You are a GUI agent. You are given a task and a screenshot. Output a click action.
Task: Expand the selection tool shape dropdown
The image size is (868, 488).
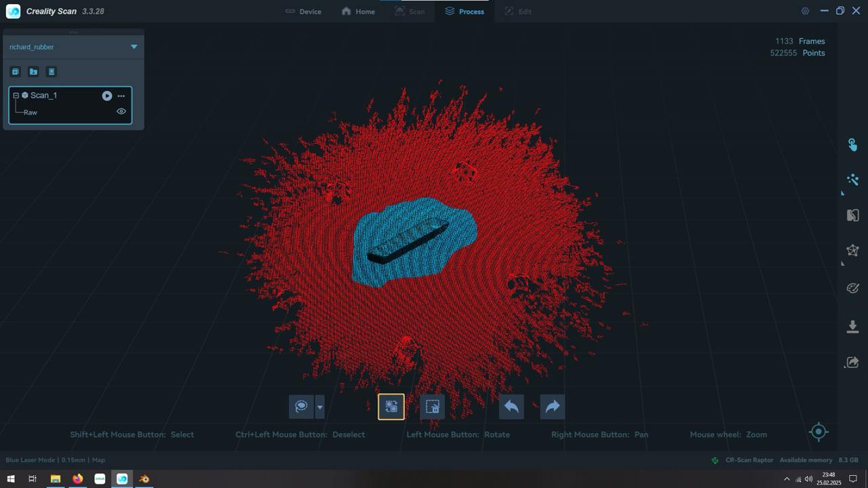click(x=319, y=407)
